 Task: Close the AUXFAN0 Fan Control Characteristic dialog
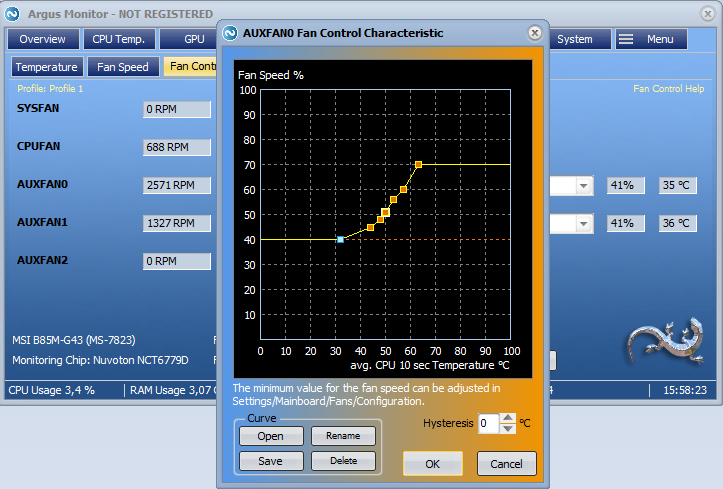(x=534, y=32)
